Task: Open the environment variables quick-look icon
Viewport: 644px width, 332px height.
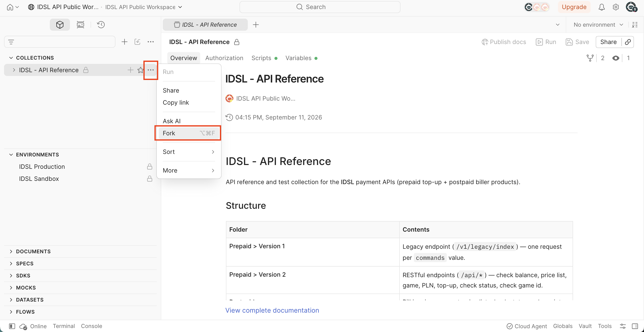Action: (635, 25)
